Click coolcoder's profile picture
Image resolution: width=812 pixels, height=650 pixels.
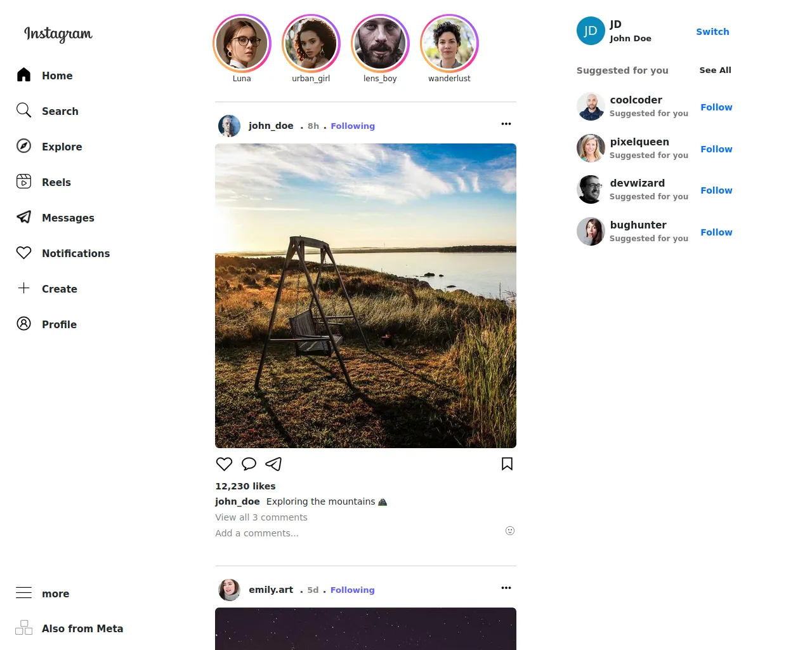[591, 107]
